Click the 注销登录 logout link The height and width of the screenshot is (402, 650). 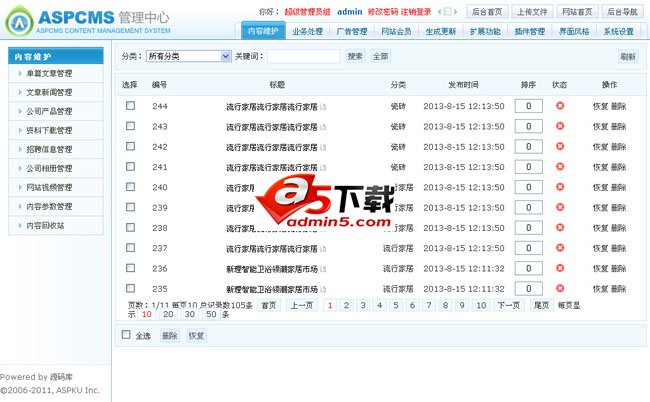click(416, 12)
